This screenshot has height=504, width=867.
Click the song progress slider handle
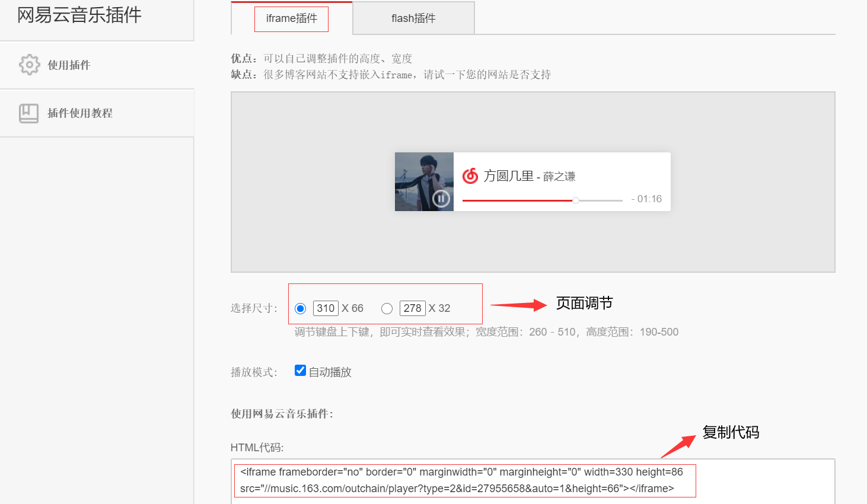[x=576, y=200]
